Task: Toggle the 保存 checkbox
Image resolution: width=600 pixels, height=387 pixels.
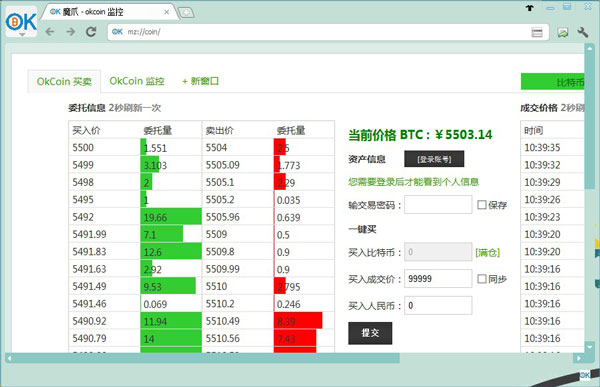Action: [x=482, y=205]
